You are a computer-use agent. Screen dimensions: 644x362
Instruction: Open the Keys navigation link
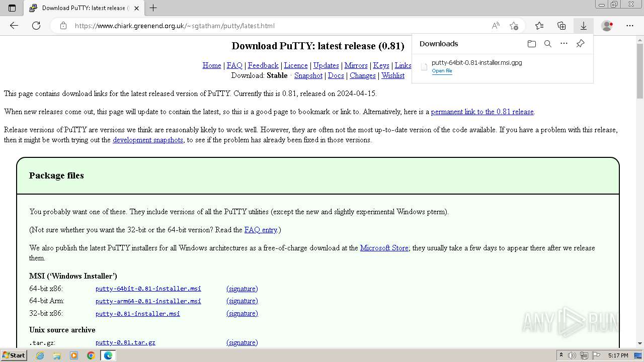click(381, 65)
